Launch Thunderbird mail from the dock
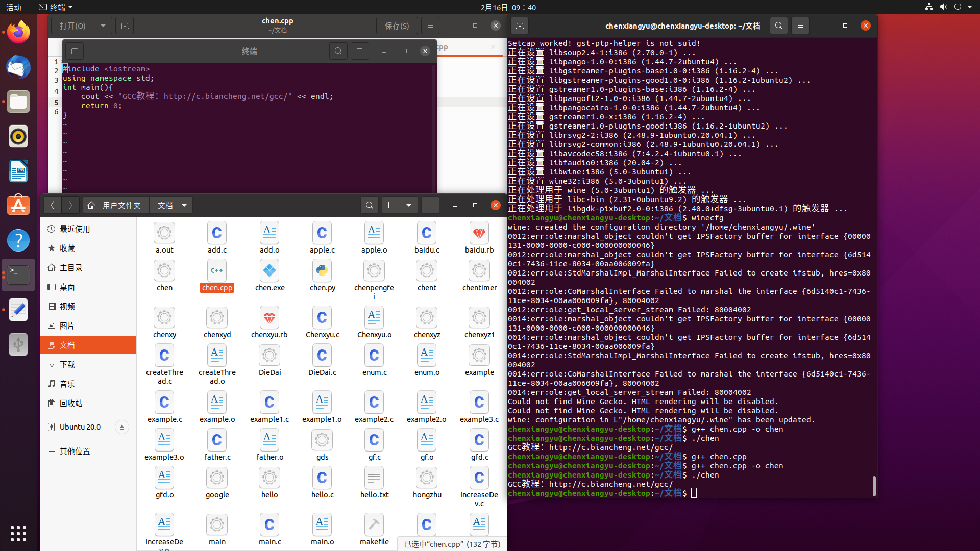This screenshot has height=551, width=980. 18,67
